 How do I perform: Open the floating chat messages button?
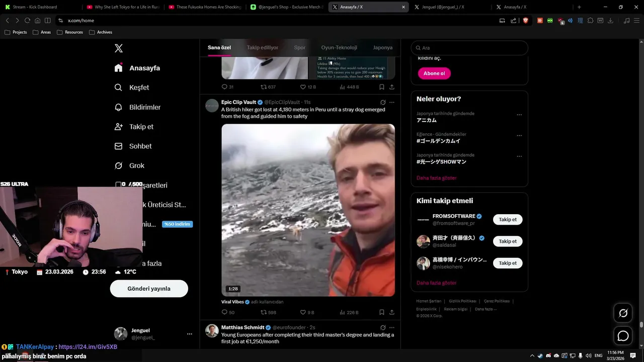pos(623,336)
